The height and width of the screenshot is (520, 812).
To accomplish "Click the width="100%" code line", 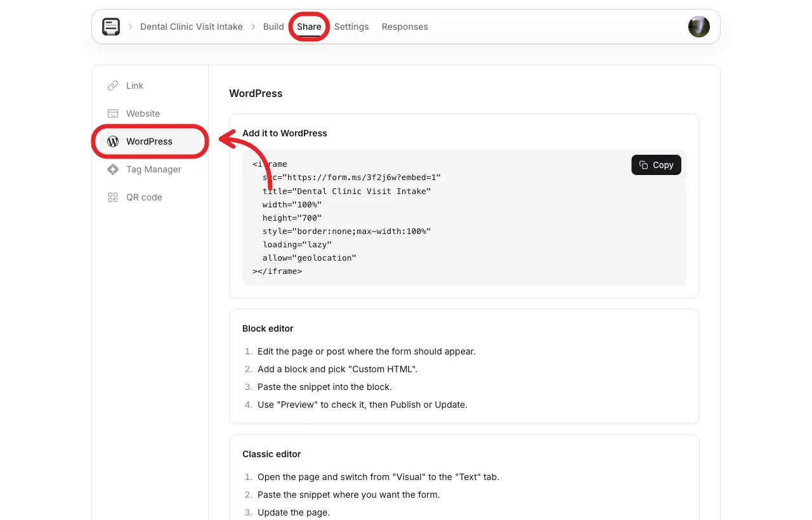I will point(292,204).
